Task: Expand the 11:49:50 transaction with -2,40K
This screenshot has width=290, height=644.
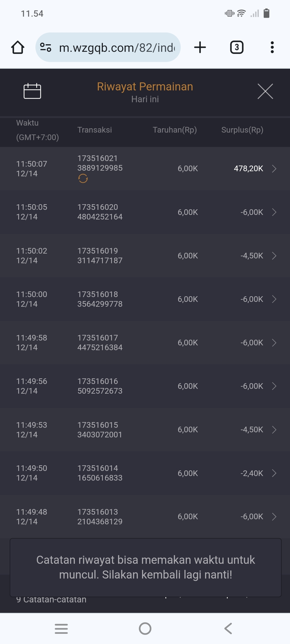Action: point(274,473)
